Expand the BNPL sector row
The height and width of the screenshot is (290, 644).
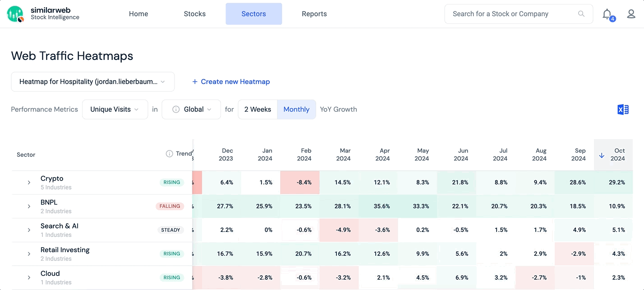[x=29, y=206]
